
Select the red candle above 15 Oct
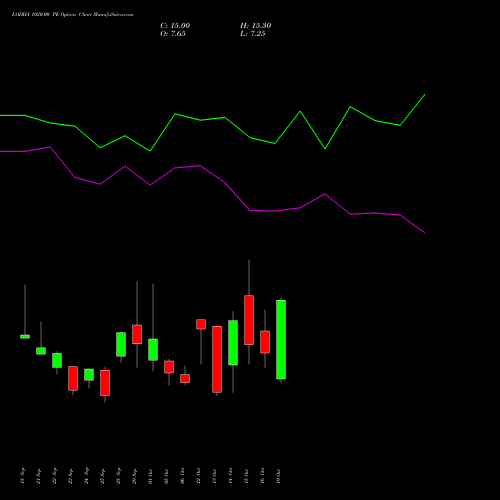249,320
